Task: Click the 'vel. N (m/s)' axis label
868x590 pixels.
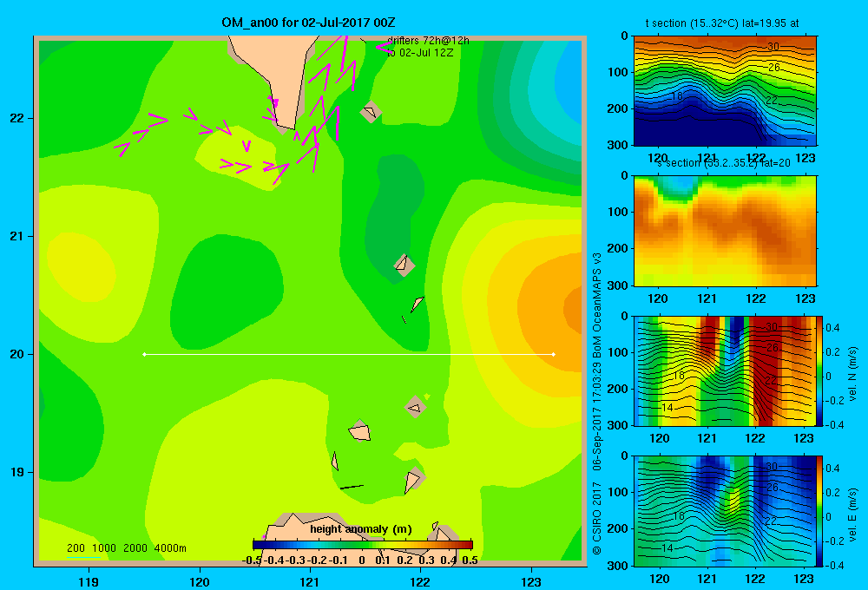Action: tap(852, 374)
